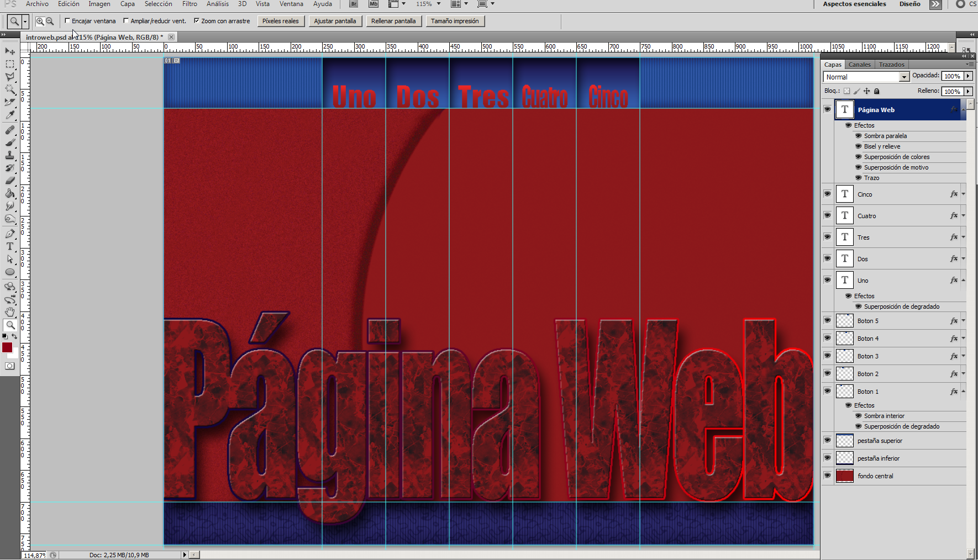Viewport: 978px width, 560px height.
Task: Open the dark red foreground color swatch
Action: (7, 347)
